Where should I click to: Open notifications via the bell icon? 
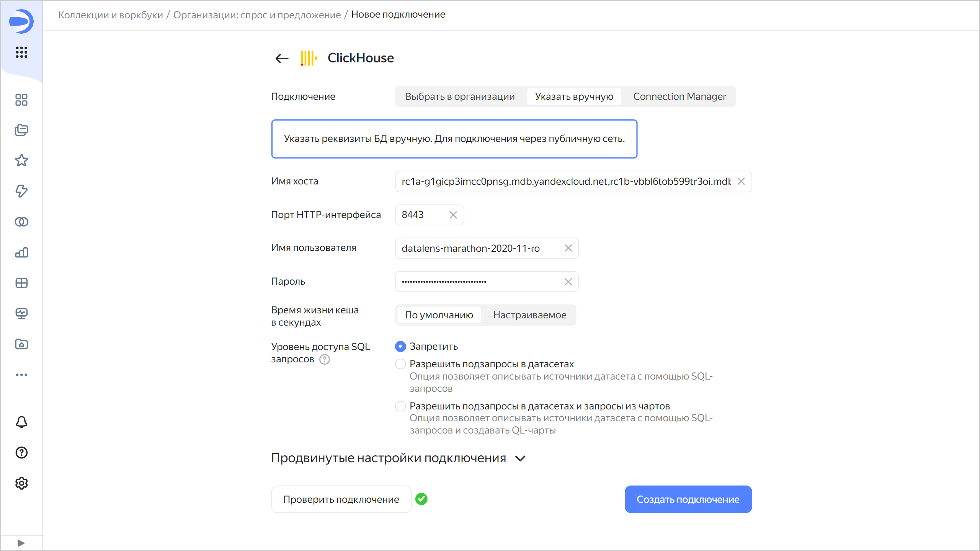point(21,422)
